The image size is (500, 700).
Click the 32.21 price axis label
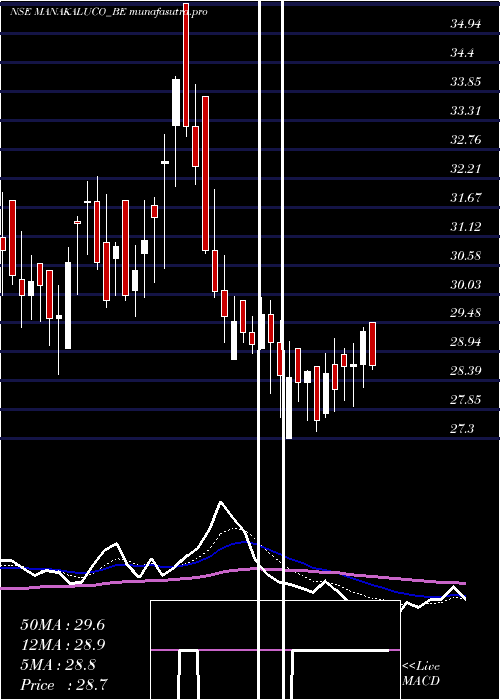tap(466, 169)
